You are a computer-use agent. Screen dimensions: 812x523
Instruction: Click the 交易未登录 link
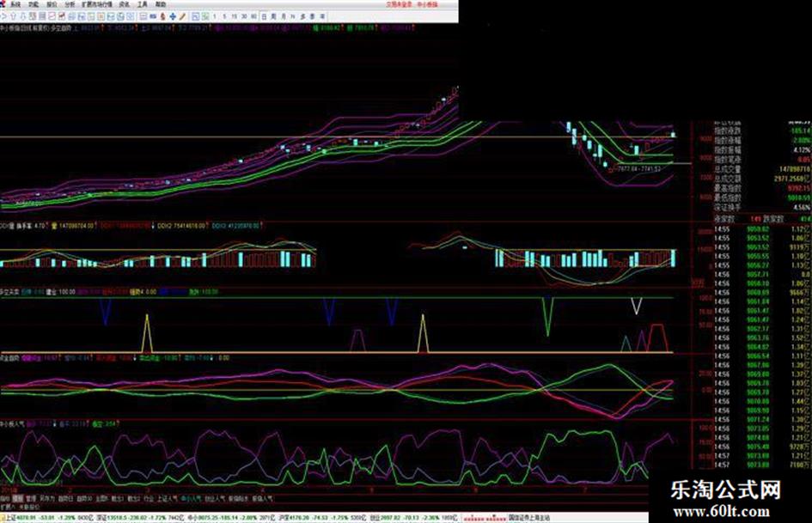point(399,4)
